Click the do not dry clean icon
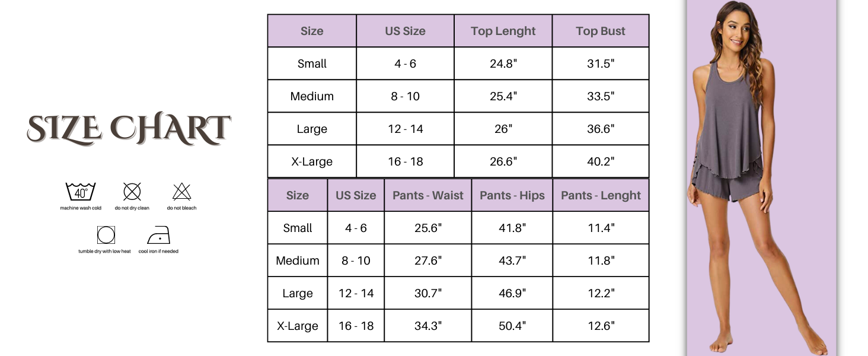The width and height of the screenshot is (868, 356). point(132,192)
